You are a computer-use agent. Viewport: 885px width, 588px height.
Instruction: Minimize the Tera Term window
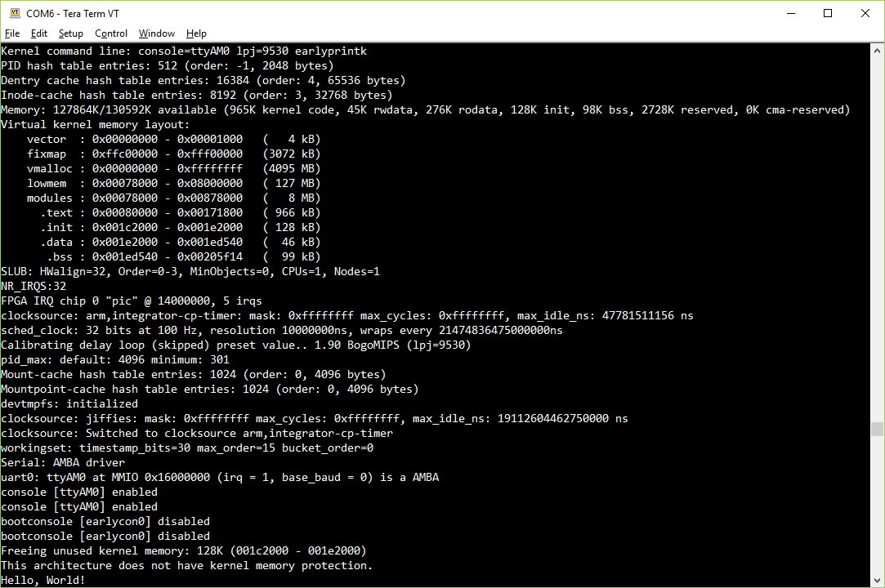click(790, 13)
